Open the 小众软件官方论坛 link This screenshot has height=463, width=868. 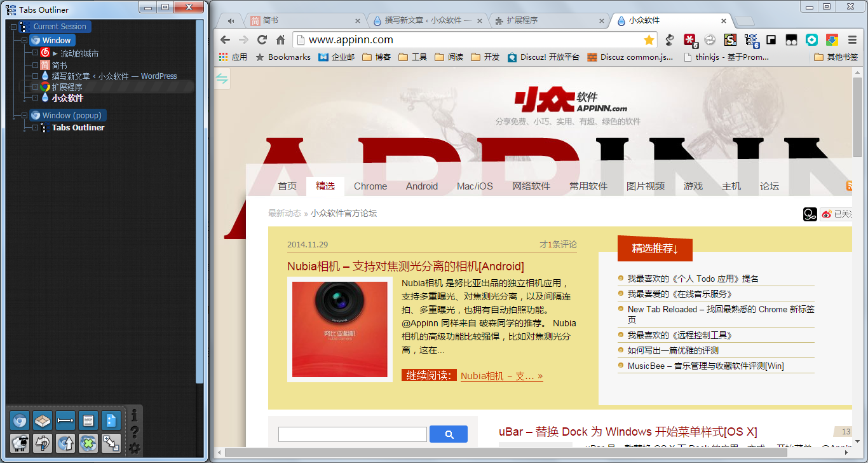click(344, 213)
